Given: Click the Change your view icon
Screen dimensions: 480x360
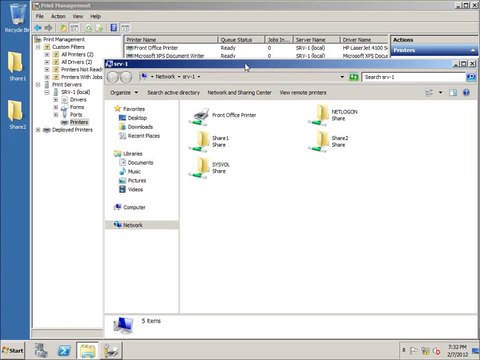Looking at the screenshot, I should point(429,93).
